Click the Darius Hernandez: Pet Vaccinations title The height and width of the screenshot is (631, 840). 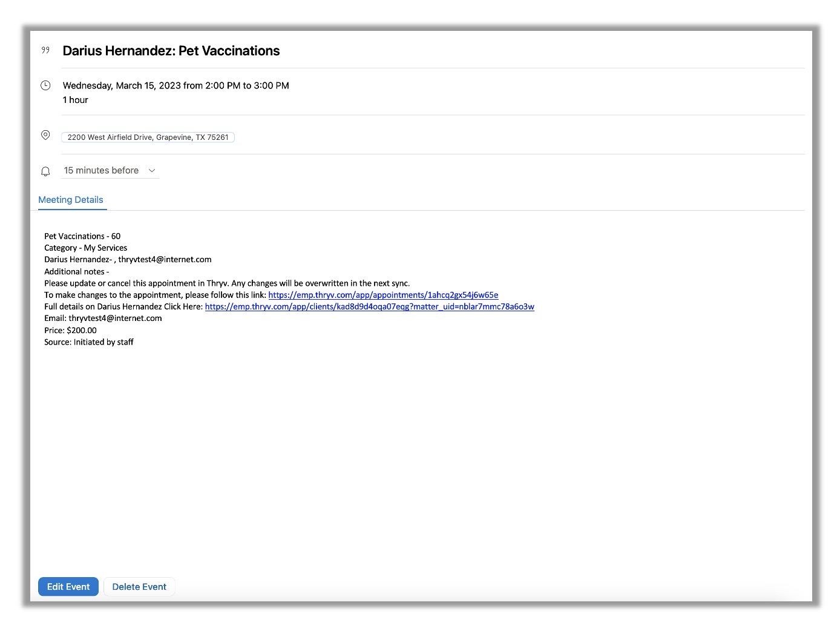[171, 51]
